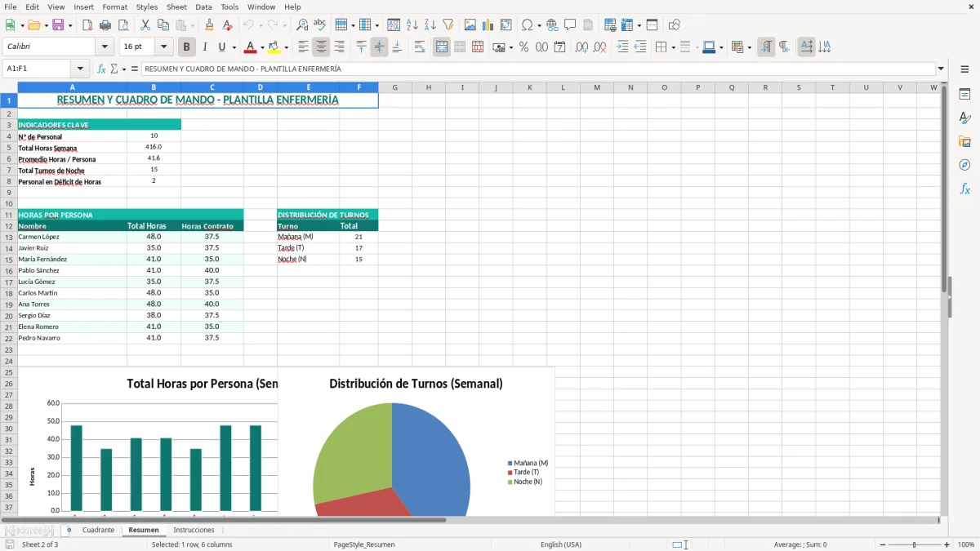Toggle the AutoFilter funnel icon
980x551 pixels.
(448, 25)
